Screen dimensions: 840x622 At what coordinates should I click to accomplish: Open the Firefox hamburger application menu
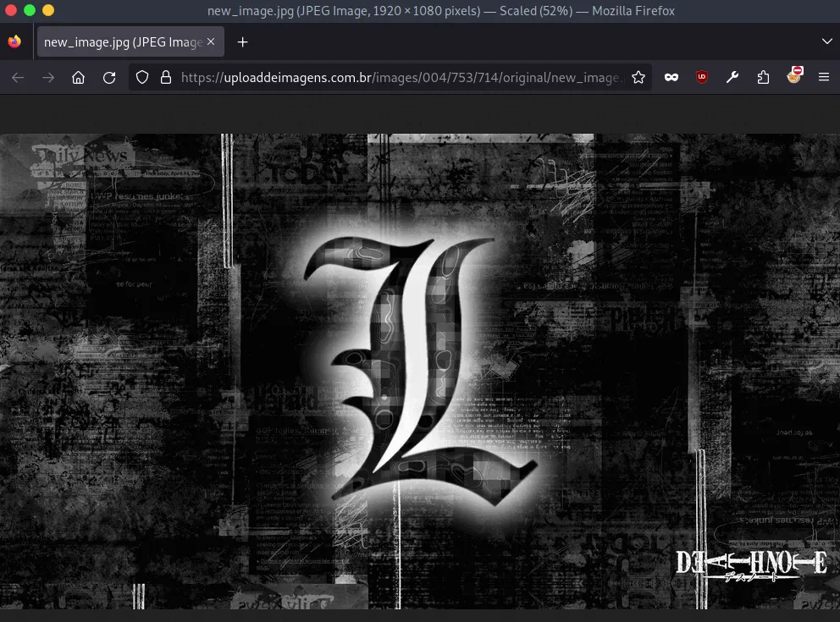pyautogui.click(x=824, y=77)
